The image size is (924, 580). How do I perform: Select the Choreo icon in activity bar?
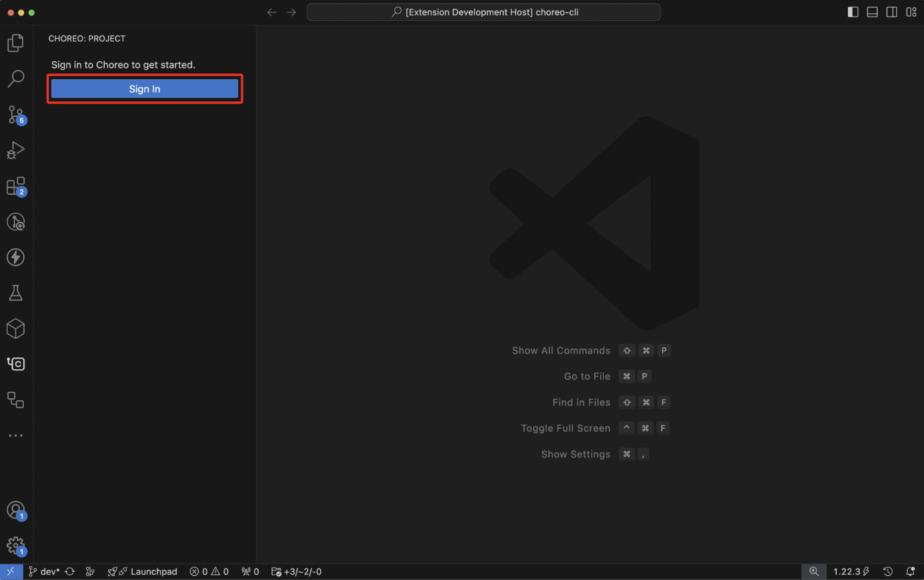point(15,364)
